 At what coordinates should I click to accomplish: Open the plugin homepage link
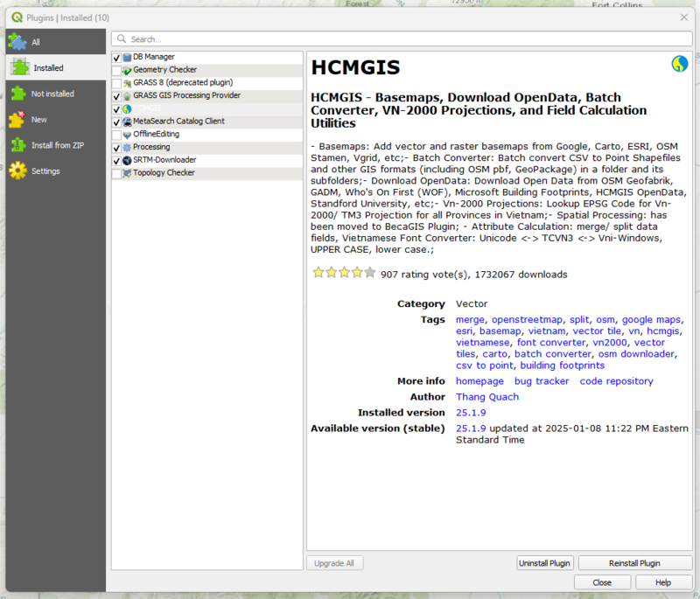click(x=479, y=380)
